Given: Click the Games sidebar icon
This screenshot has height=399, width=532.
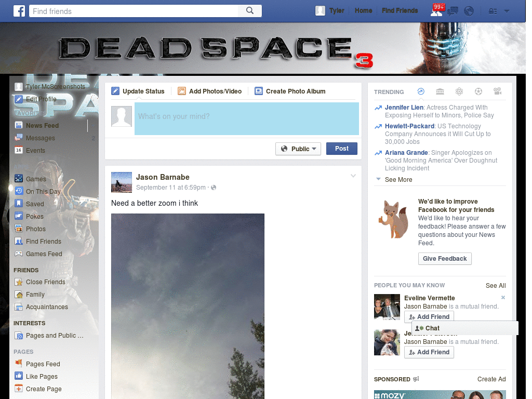Looking at the screenshot, I should tap(19, 179).
